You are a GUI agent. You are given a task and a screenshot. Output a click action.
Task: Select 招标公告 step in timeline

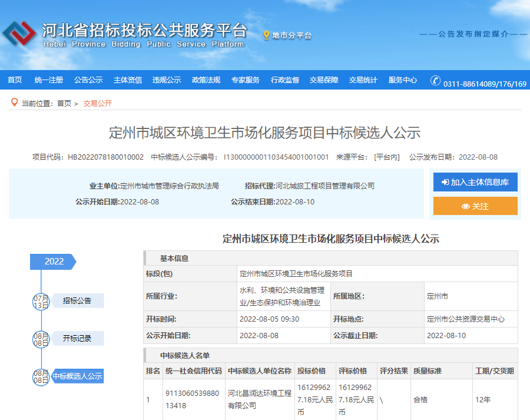pyautogui.click(x=77, y=300)
